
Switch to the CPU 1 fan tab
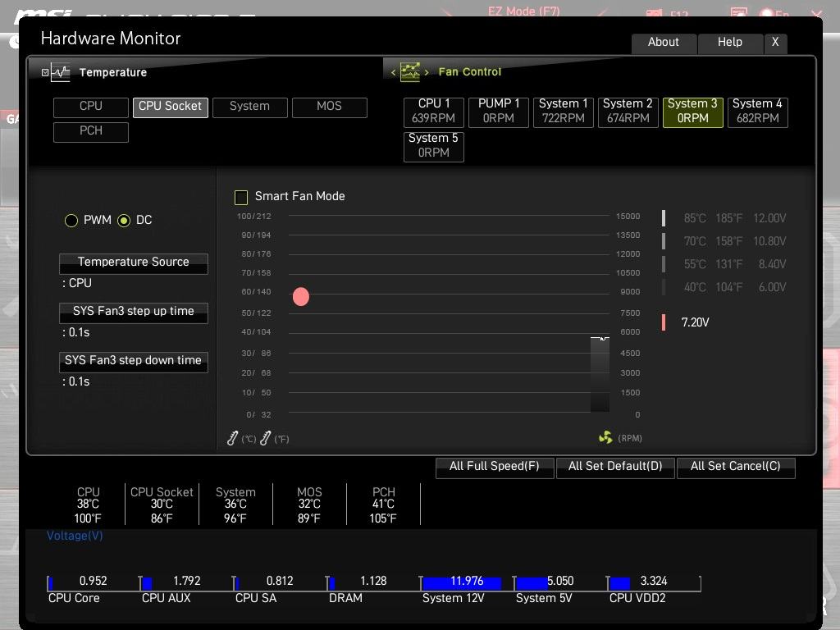[434, 112]
